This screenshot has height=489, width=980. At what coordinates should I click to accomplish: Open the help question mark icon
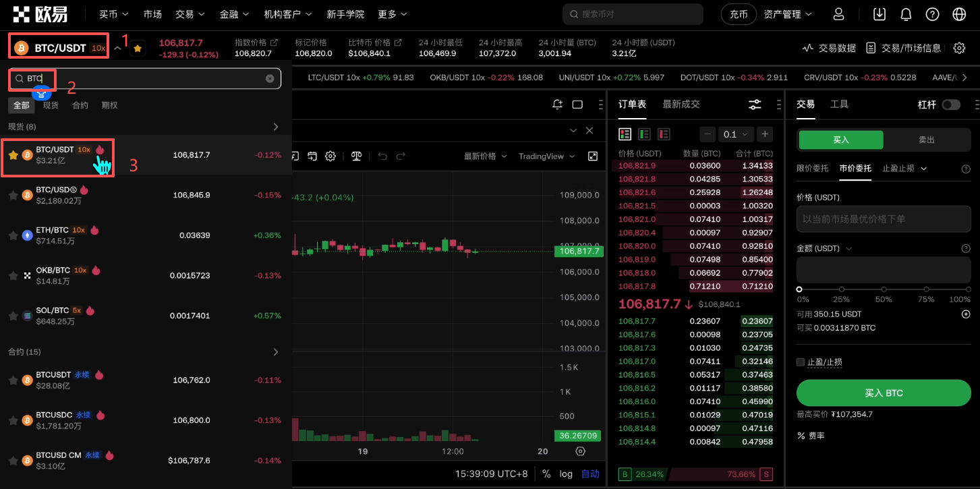pyautogui.click(x=932, y=14)
